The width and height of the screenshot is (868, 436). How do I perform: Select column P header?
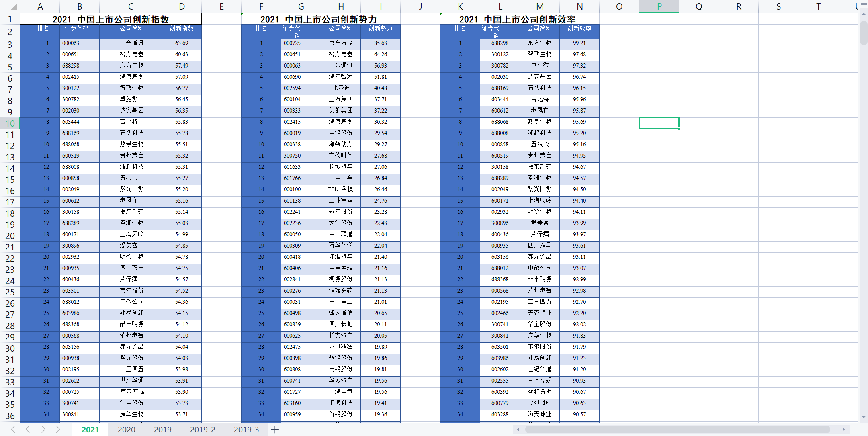pyautogui.click(x=659, y=6)
